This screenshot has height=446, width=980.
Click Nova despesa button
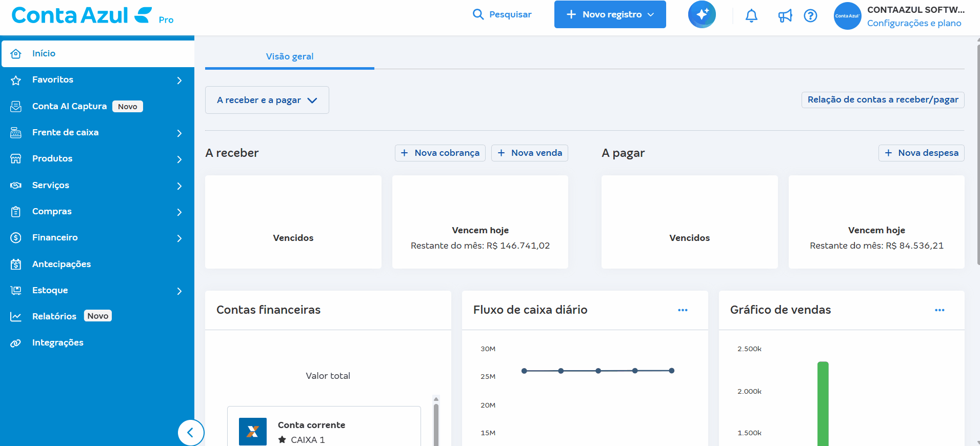[922, 153]
